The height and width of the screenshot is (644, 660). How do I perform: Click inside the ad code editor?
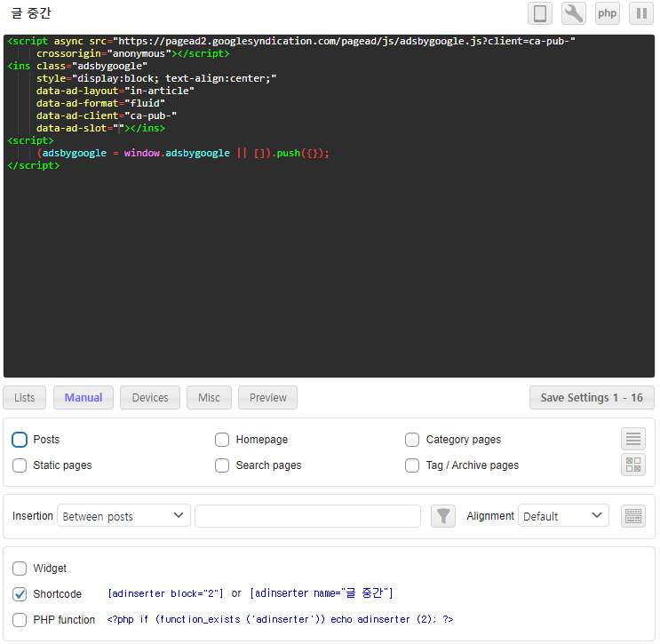tap(329, 206)
